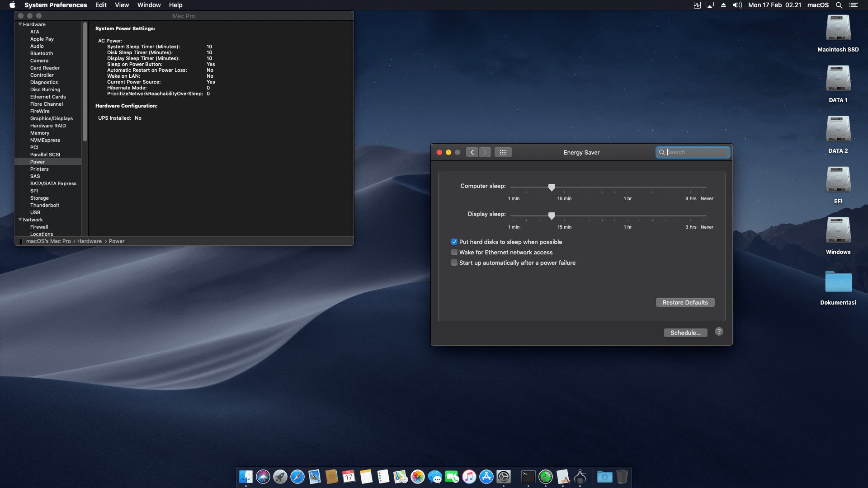
Task: Open the volume control in the menu bar
Action: (x=737, y=5)
